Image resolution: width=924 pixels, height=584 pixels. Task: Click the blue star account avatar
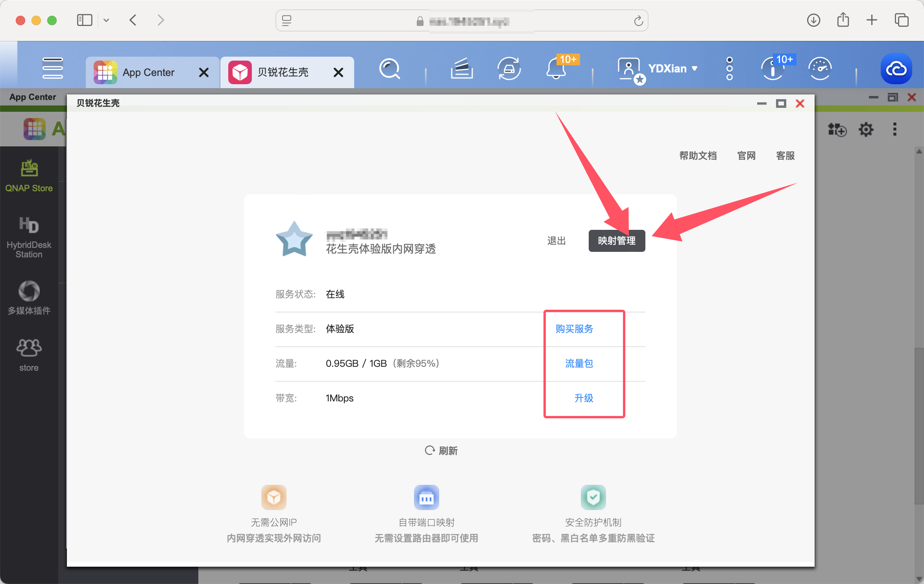[x=294, y=239]
